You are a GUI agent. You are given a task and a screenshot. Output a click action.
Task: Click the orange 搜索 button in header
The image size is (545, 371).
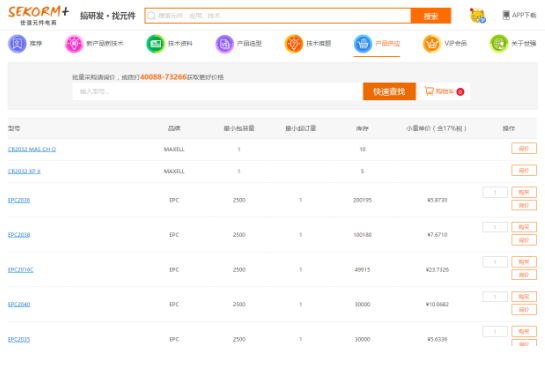431,16
